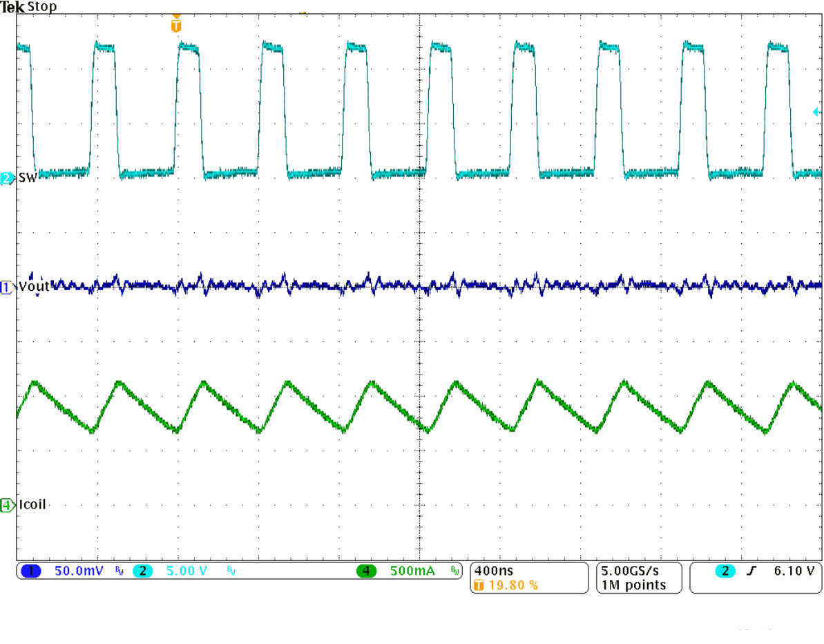The image size is (824, 644).
Task: Select the Channel 1 indicator icon
Action: 30,571
